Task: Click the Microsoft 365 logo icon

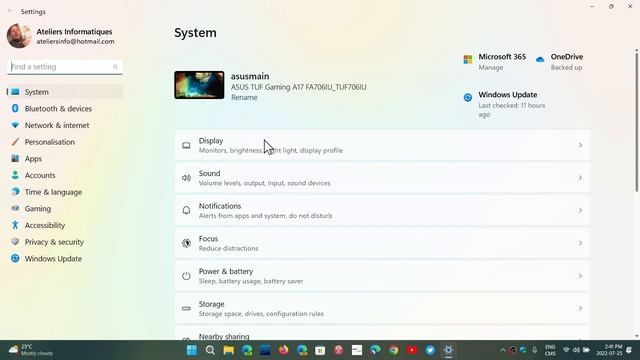Action: tap(468, 60)
